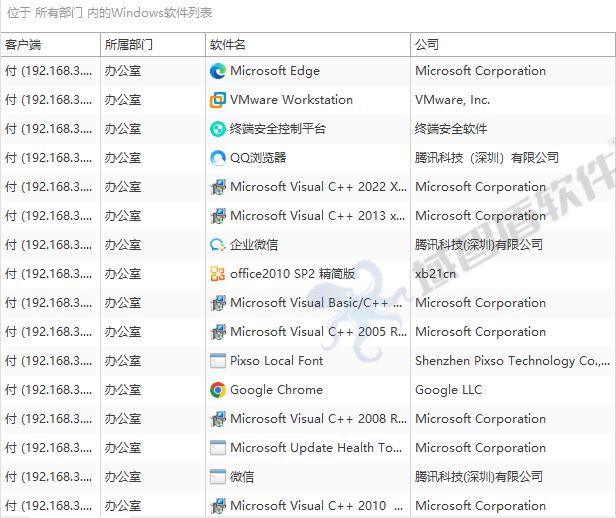Click Google LLC company cell
The height and width of the screenshot is (518, 616).
point(449,390)
